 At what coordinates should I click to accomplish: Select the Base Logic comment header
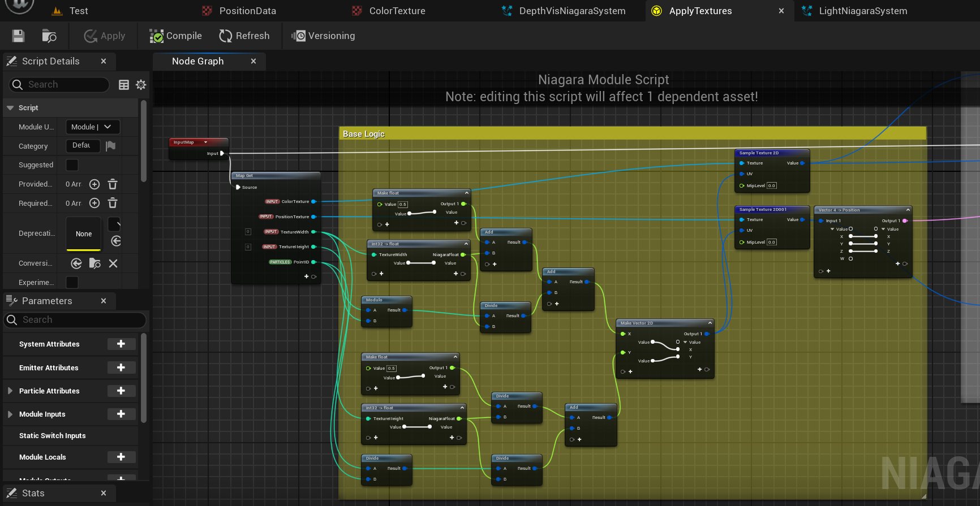(633, 134)
